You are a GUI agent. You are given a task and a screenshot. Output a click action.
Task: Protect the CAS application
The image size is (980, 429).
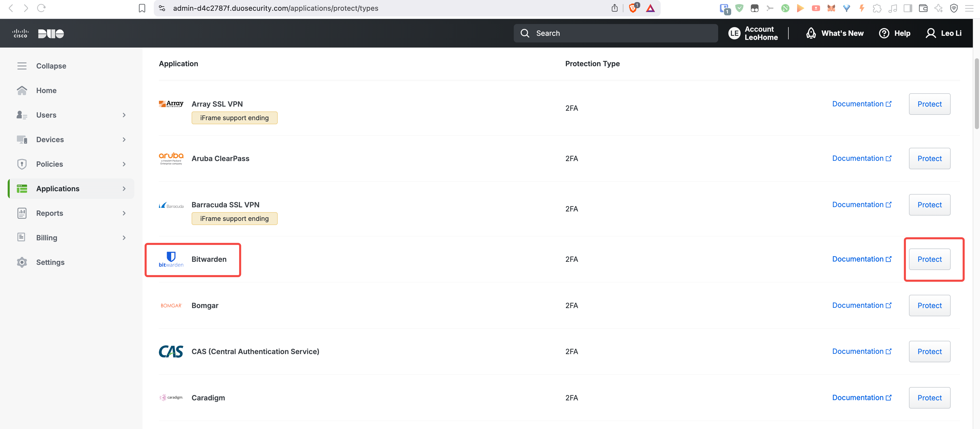tap(929, 351)
